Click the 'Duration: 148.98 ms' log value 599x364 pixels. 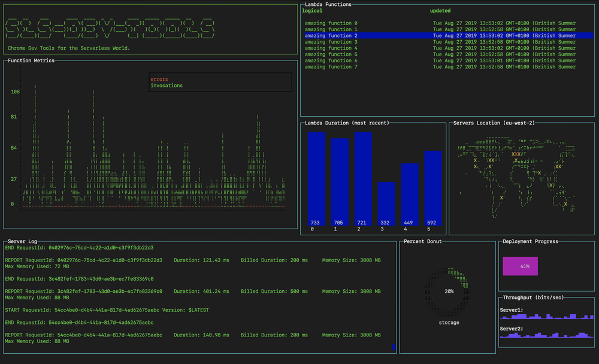point(201,335)
